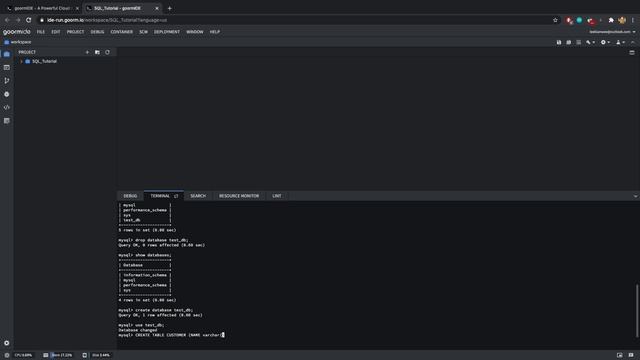Select the SQL_Tutorial tree item
The image size is (640, 360).
tap(44, 61)
